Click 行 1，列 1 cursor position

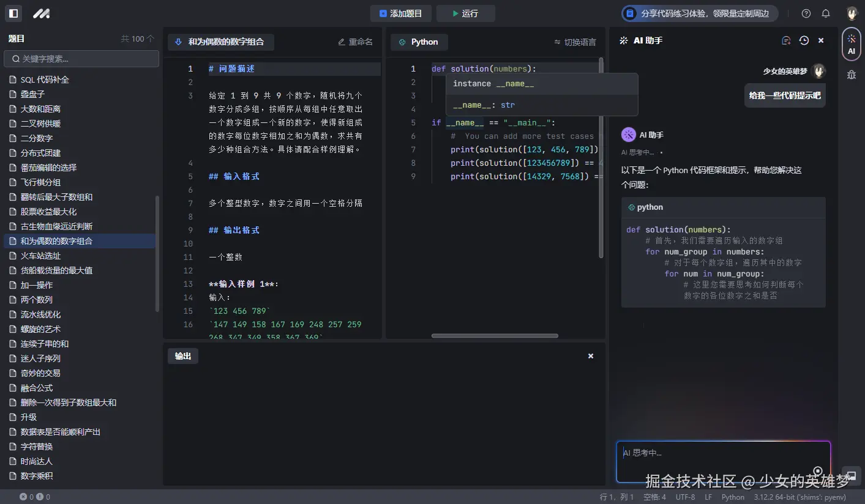[x=617, y=497]
